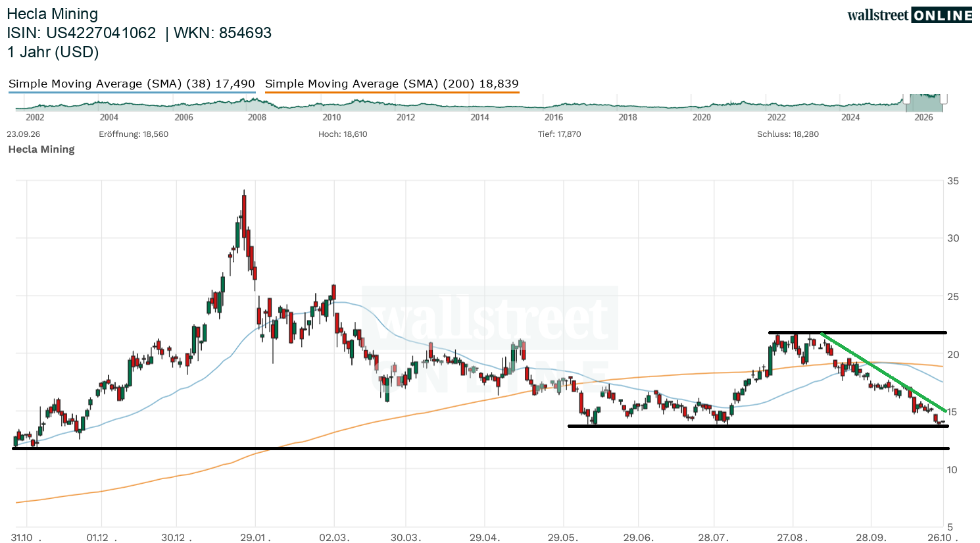Click the green downtrend line on chart

pos(883,373)
